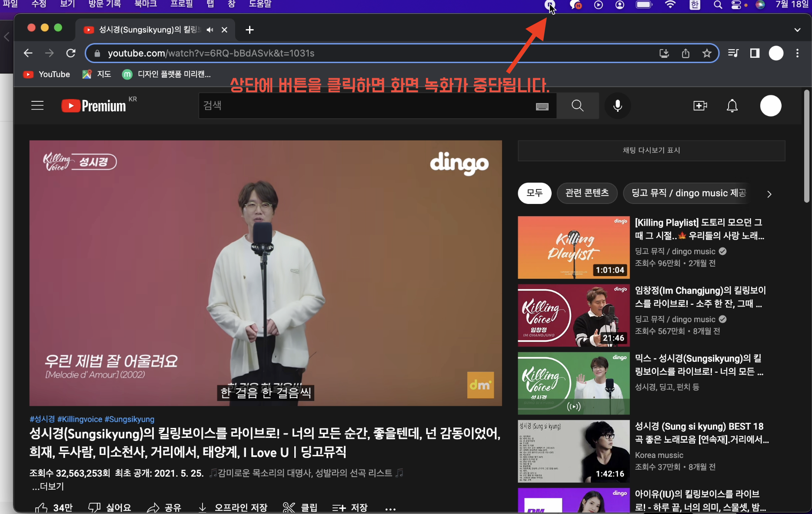Mute the tab audio speaker icon
Screen dimensions: 812x514
(x=210, y=30)
